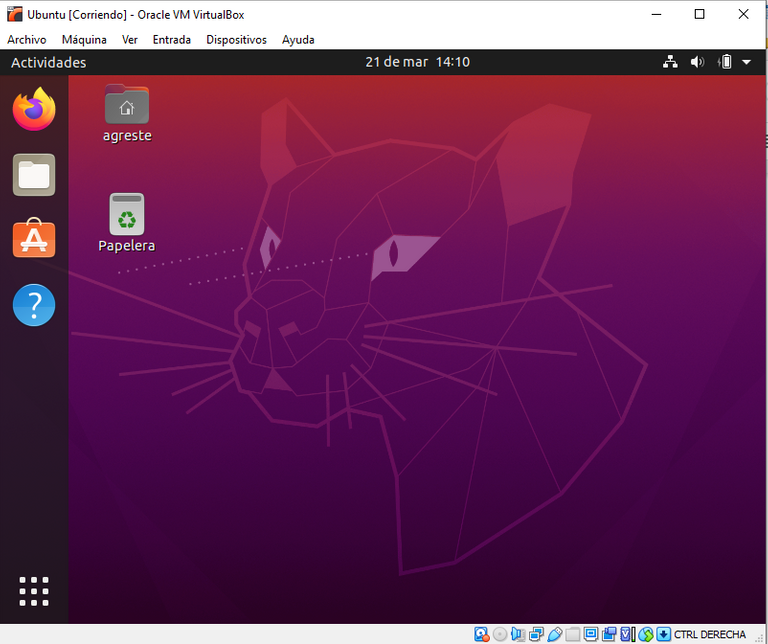Close the VirtualBox window
The height and width of the screenshot is (644, 768).
744,14
